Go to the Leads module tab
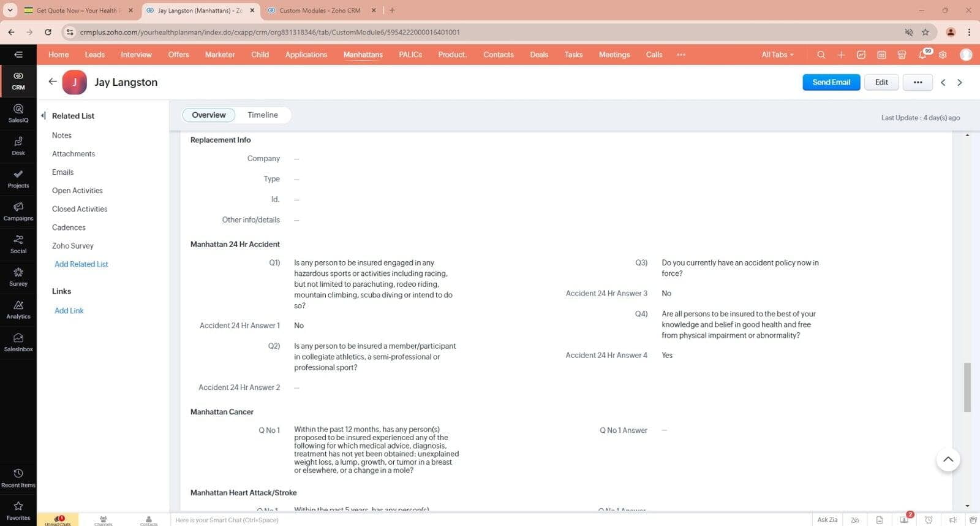980x526 pixels. (95, 55)
